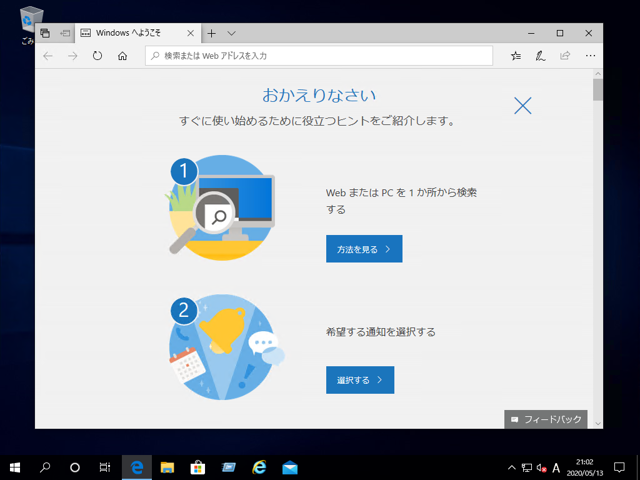Screen dimensions: 640x480
Task: Open the フィードバック button
Action: [546, 419]
